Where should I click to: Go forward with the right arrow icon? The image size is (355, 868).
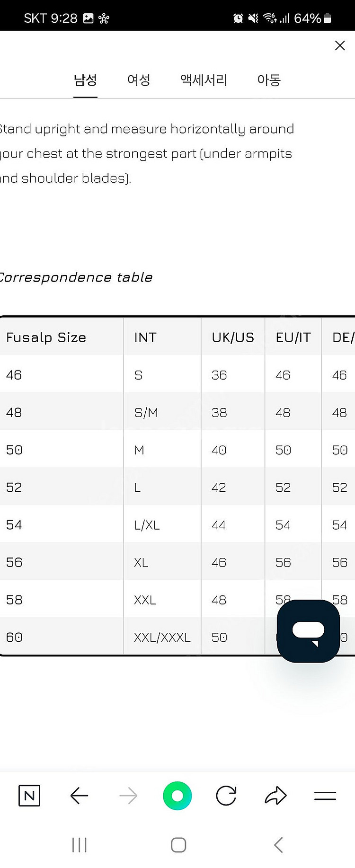(x=128, y=796)
